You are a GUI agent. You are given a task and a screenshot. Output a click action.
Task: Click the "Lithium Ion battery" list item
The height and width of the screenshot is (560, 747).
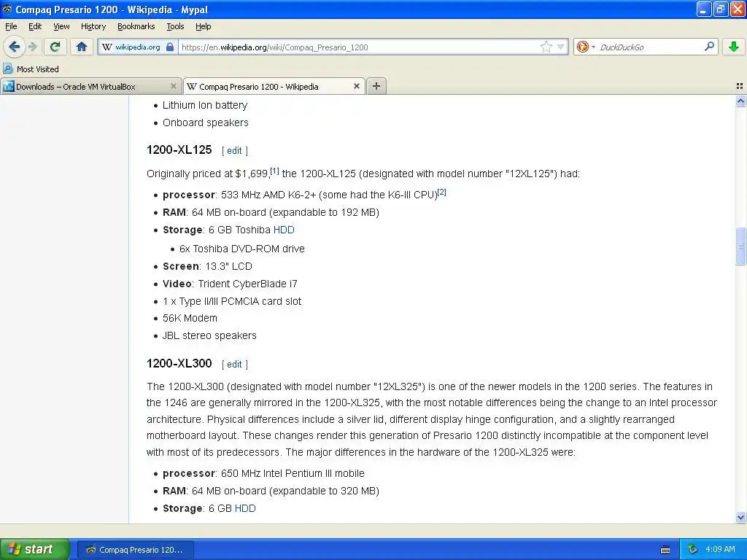click(x=205, y=105)
